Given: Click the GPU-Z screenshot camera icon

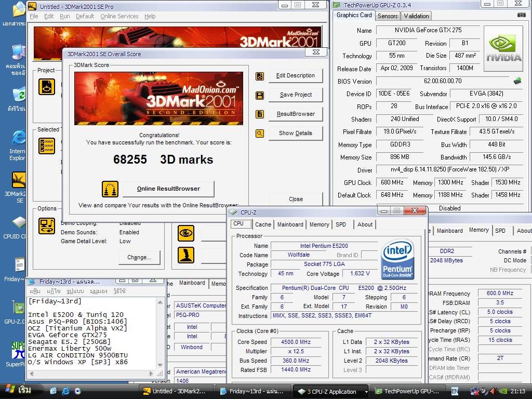Looking at the screenshot, I should [521, 15].
